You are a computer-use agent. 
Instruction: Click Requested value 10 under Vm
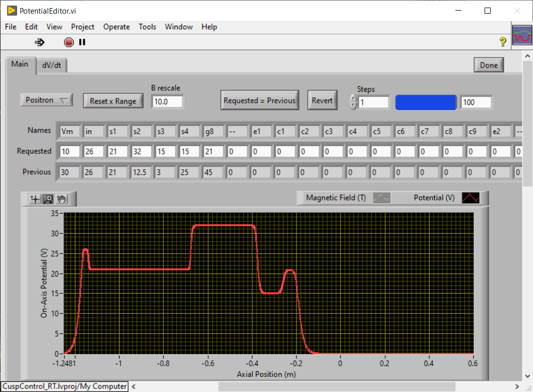coord(70,152)
